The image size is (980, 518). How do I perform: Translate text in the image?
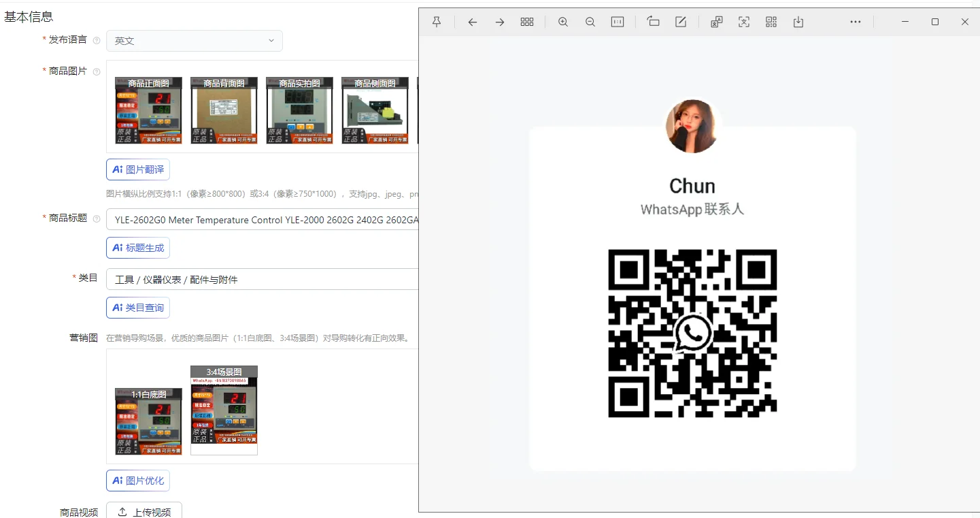(x=716, y=22)
